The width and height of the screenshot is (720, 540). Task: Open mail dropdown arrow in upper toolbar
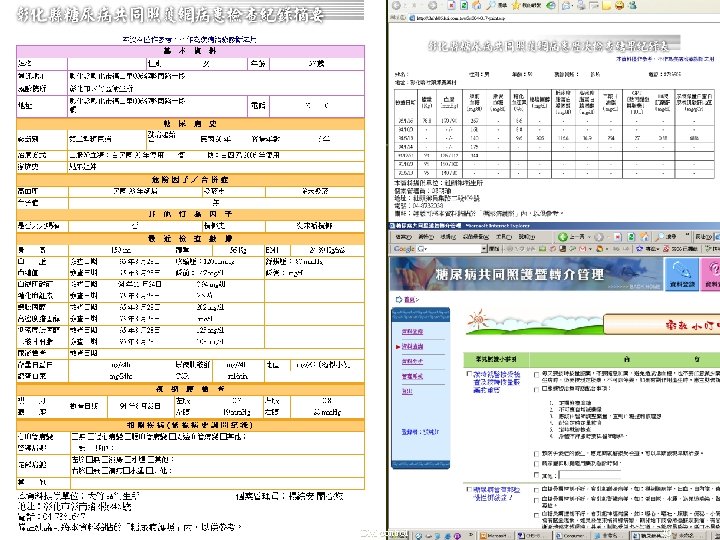tap(573, 6)
